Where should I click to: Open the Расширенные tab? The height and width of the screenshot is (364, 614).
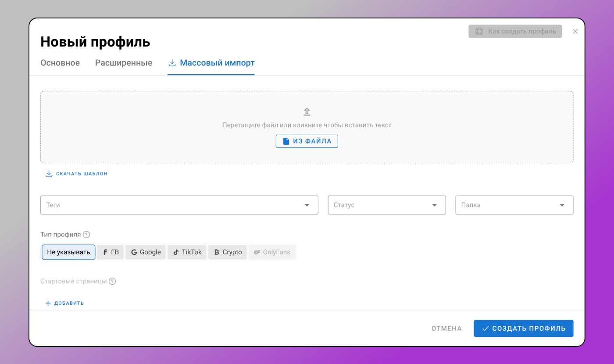[x=124, y=63]
